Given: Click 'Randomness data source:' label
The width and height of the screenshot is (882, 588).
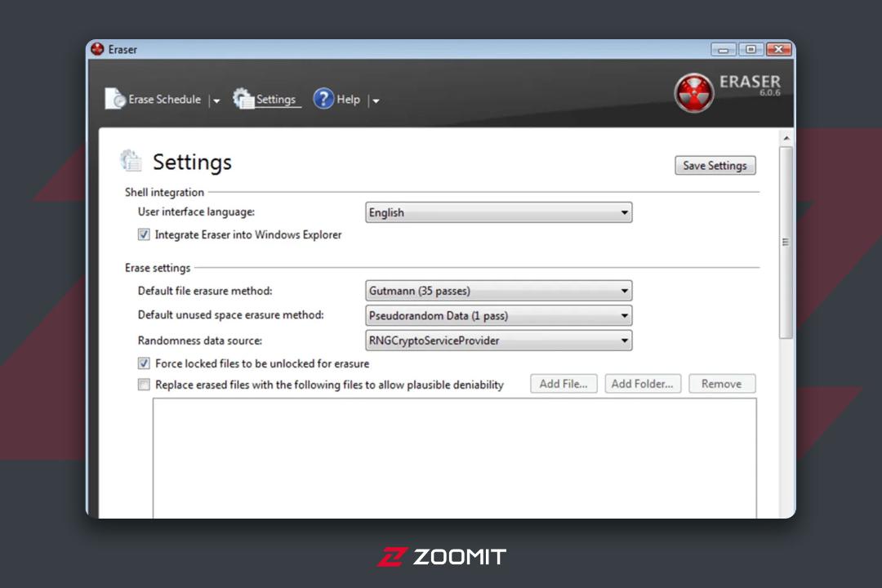Looking at the screenshot, I should (200, 341).
